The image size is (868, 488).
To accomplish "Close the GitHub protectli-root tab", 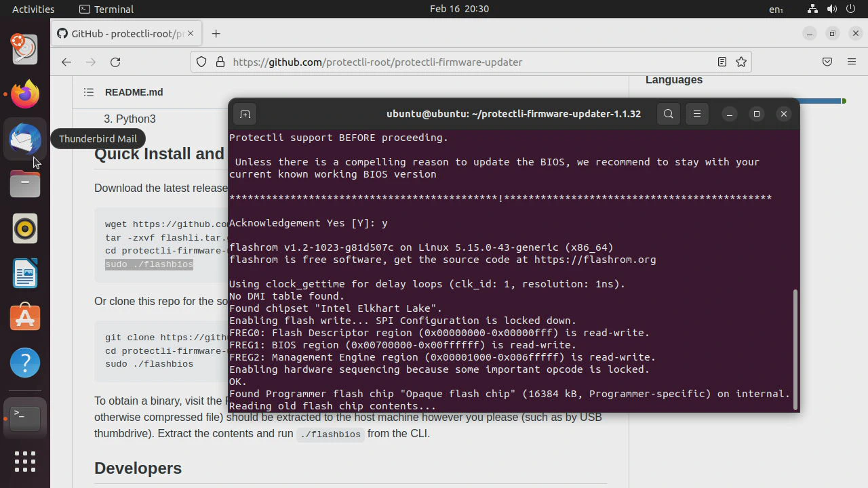I will [x=191, y=33].
